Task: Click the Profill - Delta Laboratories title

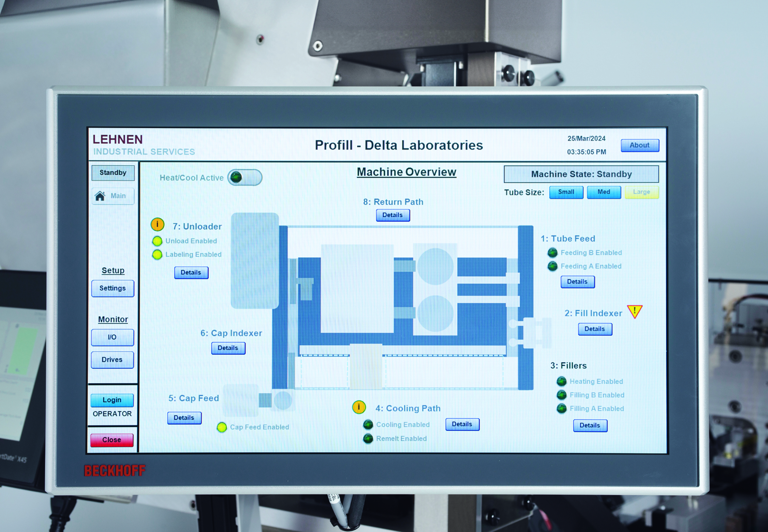Action: 399,145
